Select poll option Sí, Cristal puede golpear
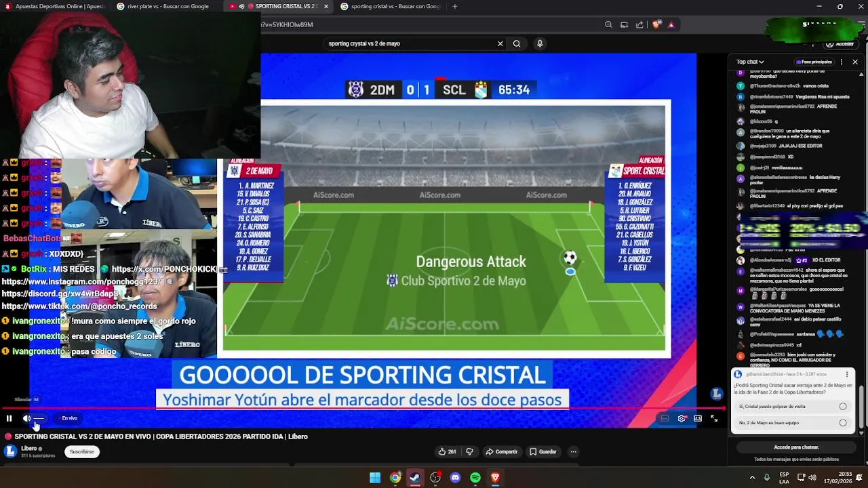 click(793, 407)
